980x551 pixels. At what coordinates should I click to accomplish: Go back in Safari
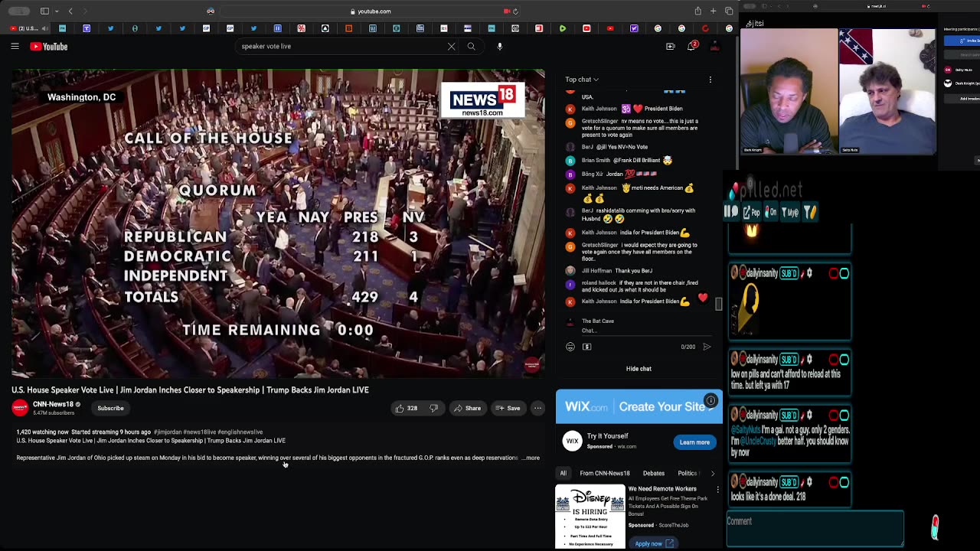[70, 11]
